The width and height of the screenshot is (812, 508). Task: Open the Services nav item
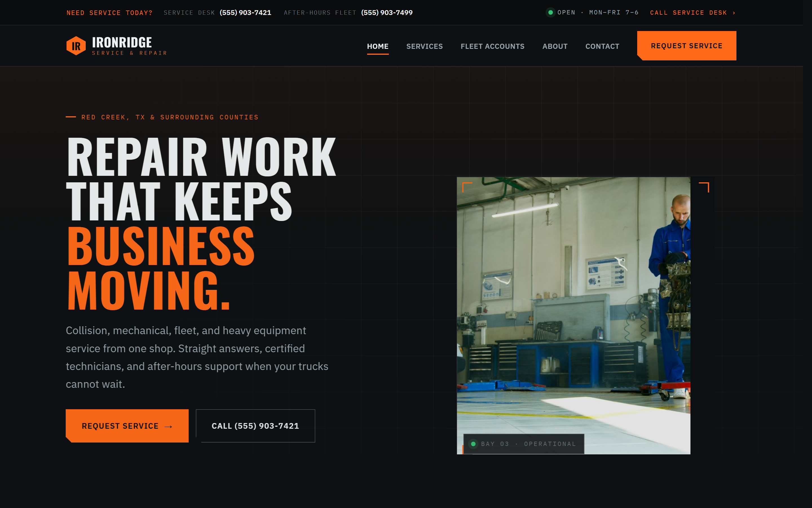424,46
